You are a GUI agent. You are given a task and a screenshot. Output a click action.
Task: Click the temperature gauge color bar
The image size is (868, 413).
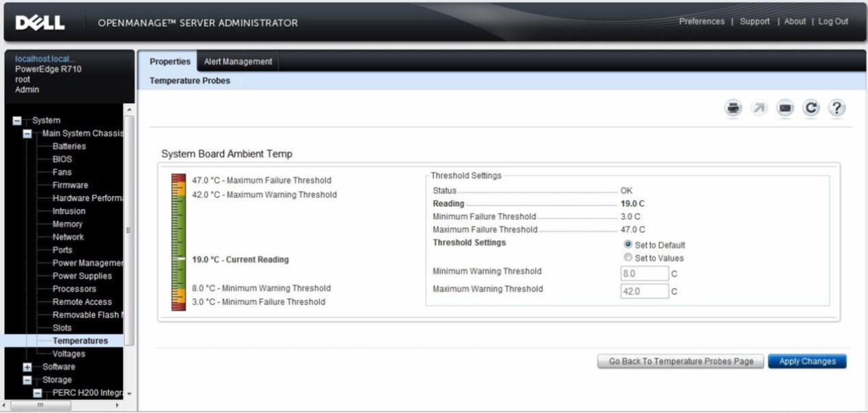[179, 242]
